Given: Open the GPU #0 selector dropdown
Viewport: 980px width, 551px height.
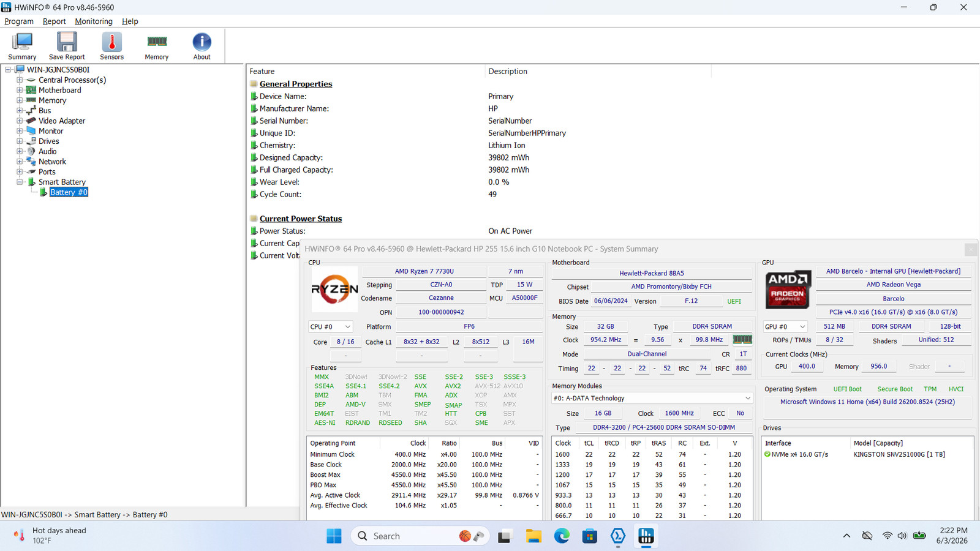Looking at the screenshot, I should 785,327.
